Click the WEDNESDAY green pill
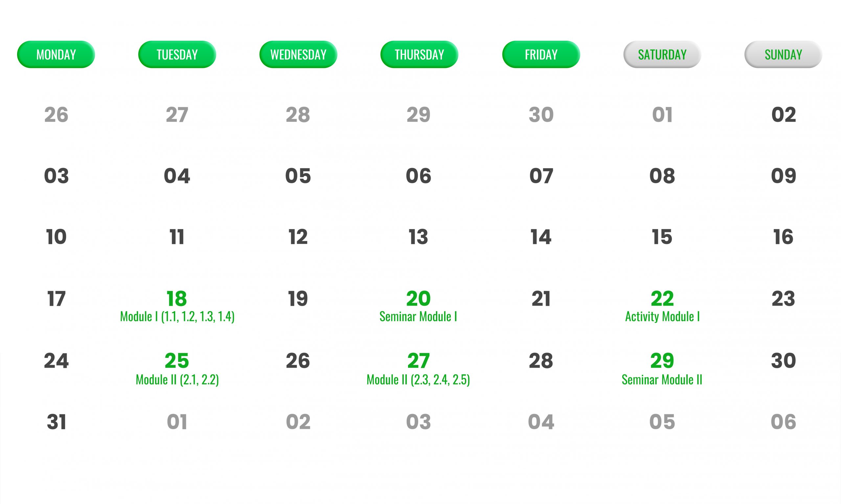The height and width of the screenshot is (504, 841). (x=298, y=54)
